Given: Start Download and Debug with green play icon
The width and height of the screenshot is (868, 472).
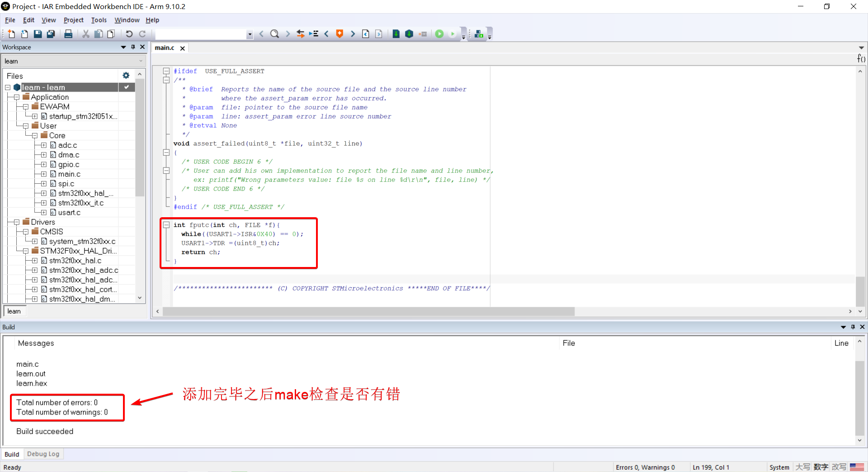Looking at the screenshot, I should pyautogui.click(x=439, y=34).
